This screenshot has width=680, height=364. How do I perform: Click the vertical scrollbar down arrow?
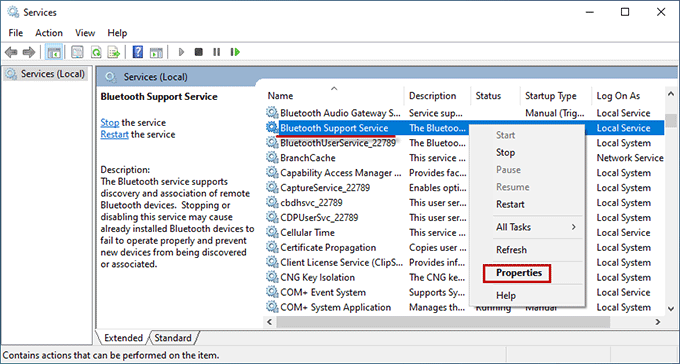pos(670,308)
